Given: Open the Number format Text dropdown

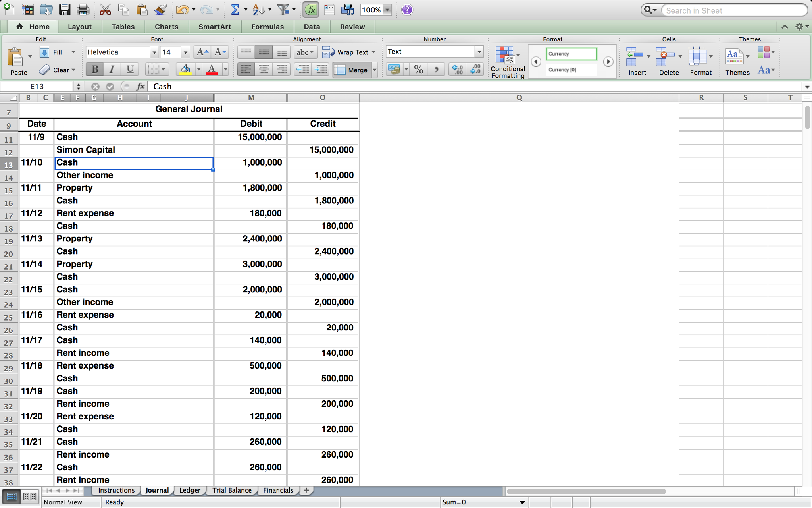Looking at the screenshot, I should tap(479, 52).
